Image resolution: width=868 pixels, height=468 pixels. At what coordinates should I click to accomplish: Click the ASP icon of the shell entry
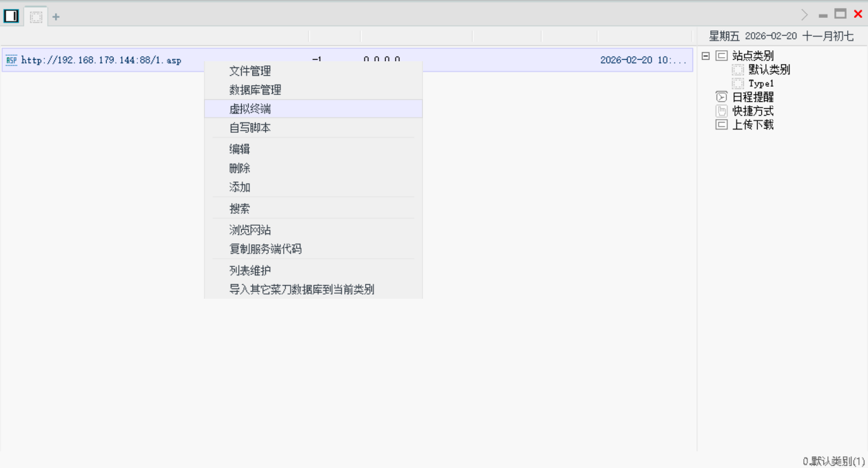[11, 60]
